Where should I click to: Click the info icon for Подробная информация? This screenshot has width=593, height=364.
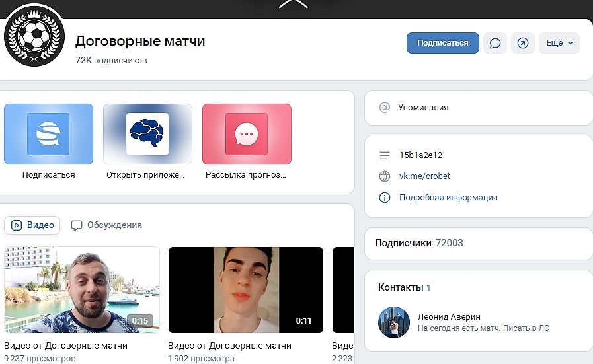(385, 197)
